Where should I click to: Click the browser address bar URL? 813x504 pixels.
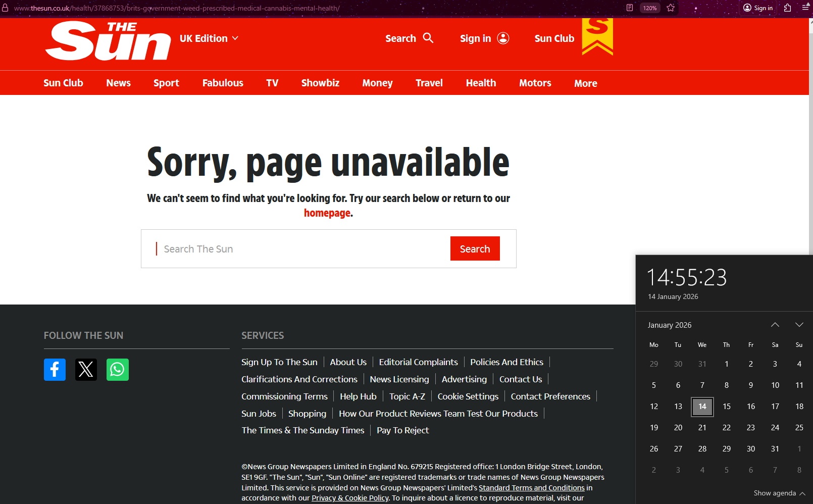tap(177, 8)
